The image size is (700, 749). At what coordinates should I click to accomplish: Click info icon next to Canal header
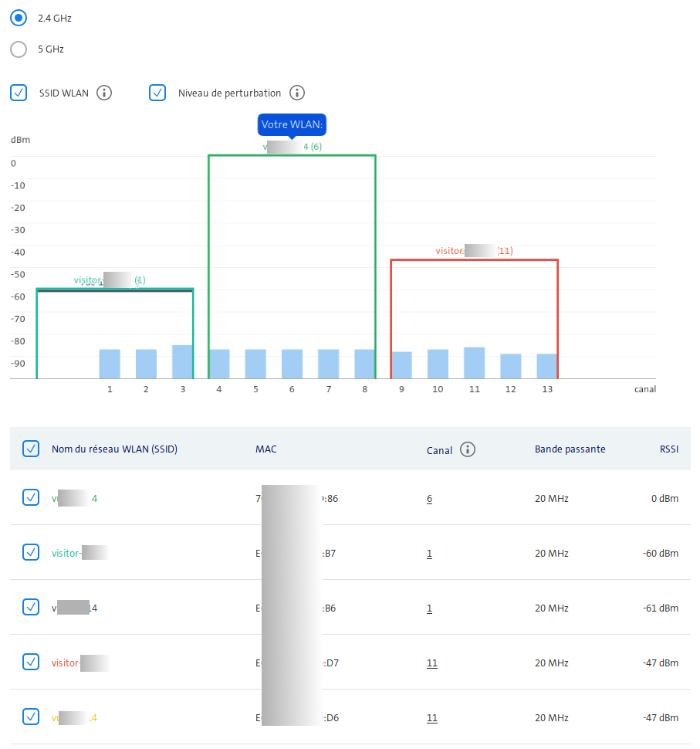coord(468,449)
